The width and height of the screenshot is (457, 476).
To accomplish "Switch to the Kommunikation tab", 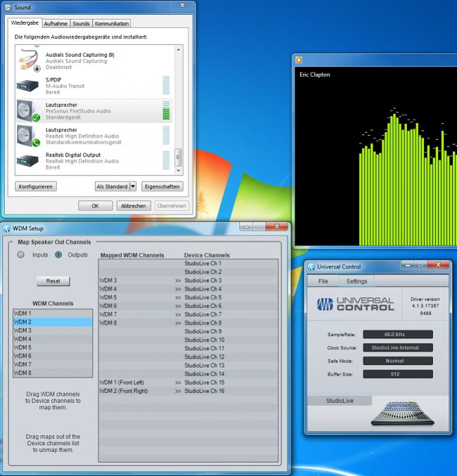I will coord(112,24).
